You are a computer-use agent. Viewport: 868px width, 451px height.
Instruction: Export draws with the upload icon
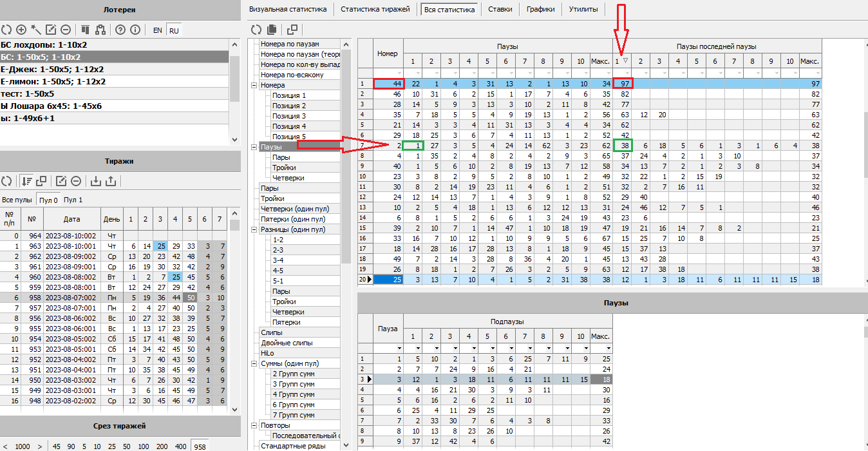pyautogui.click(x=111, y=181)
